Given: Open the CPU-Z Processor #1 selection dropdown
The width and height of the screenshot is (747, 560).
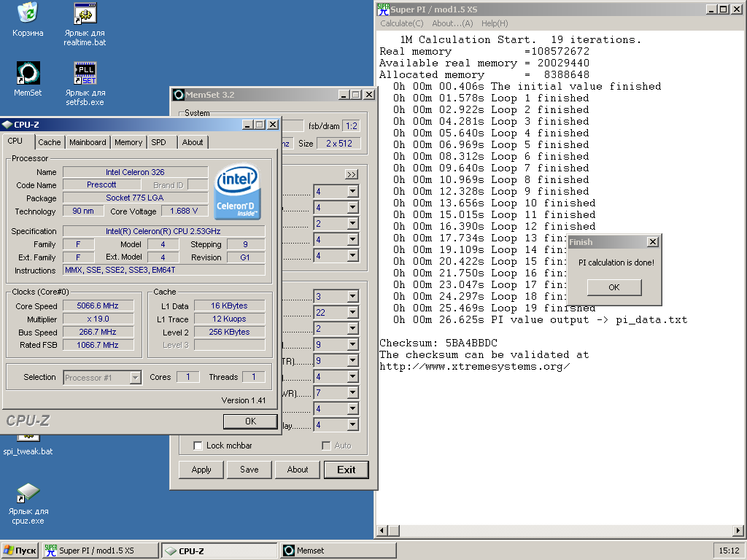Looking at the screenshot, I should click(135, 378).
